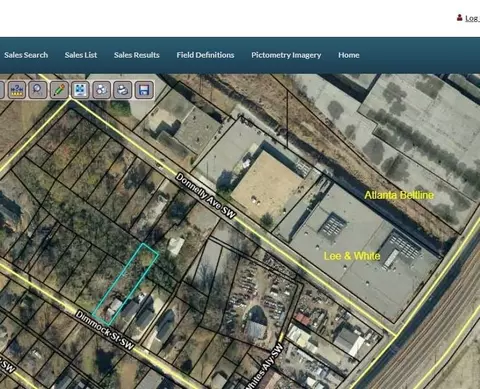
Task: Click the Atlanta Beltline label
Action: coord(399,195)
